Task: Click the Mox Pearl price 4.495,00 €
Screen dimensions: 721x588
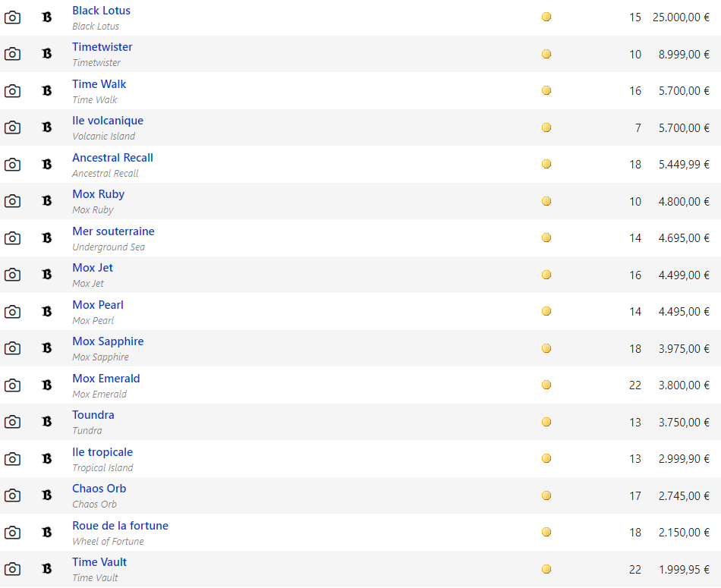Action: point(684,312)
